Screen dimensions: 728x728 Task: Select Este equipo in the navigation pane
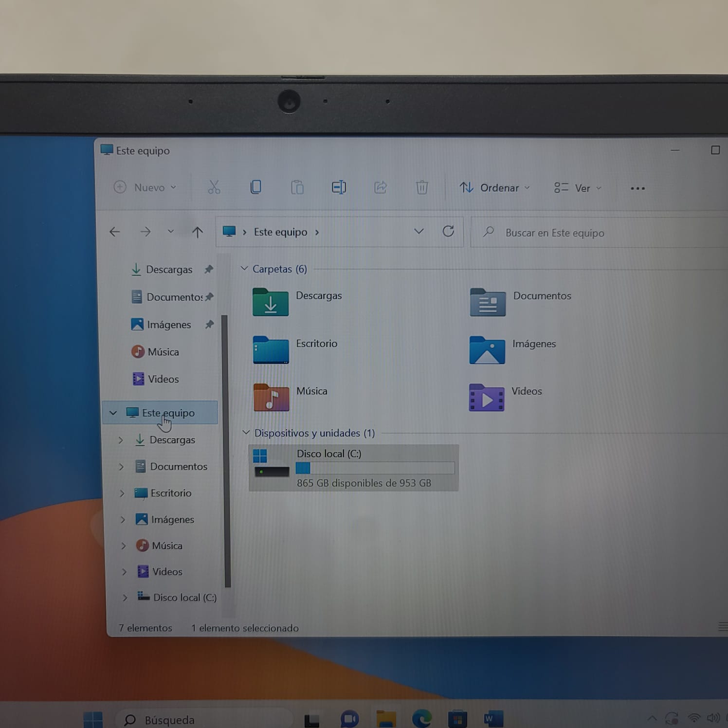(x=161, y=413)
